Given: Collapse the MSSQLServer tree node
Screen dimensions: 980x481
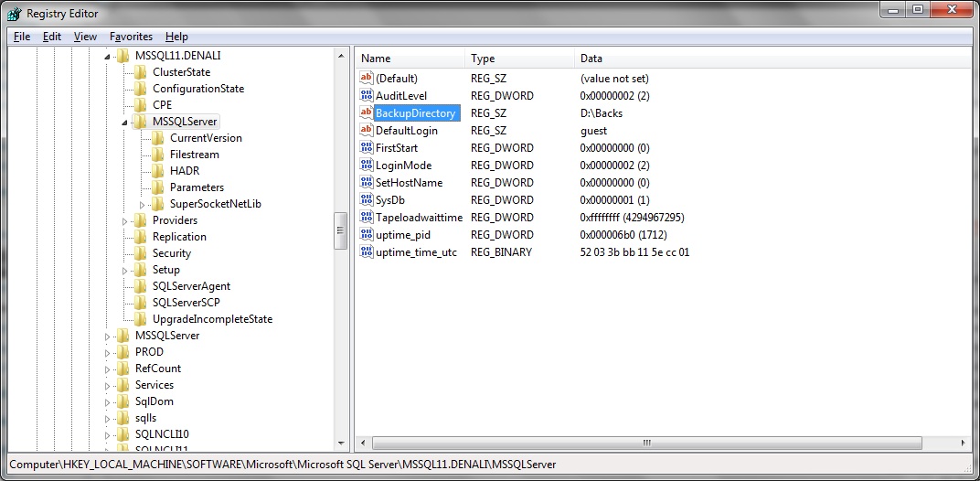Looking at the screenshot, I should pos(125,122).
